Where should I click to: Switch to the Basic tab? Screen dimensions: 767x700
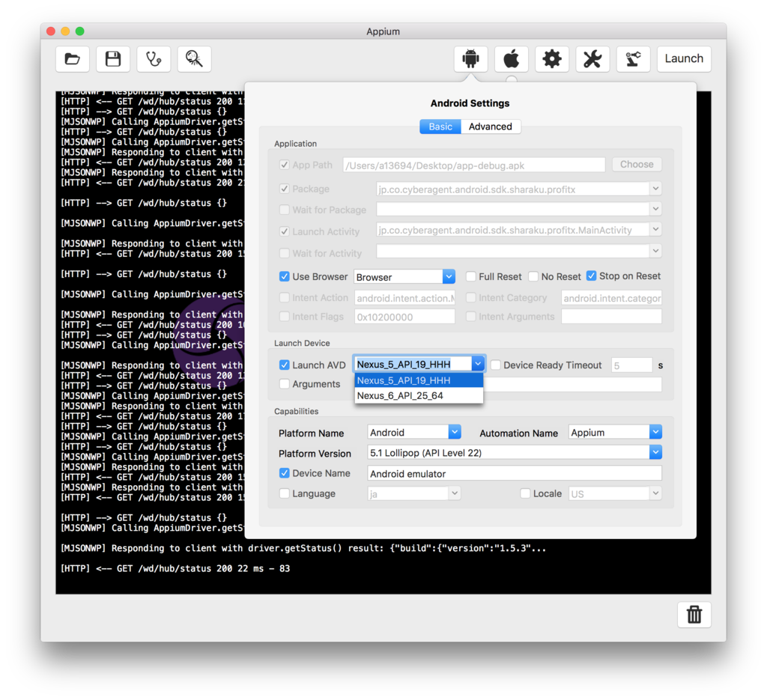tap(440, 127)
